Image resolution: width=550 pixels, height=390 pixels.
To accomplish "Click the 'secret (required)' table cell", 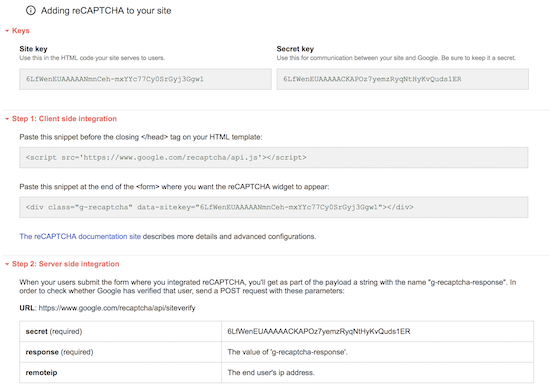I will (x=120, y=331).
